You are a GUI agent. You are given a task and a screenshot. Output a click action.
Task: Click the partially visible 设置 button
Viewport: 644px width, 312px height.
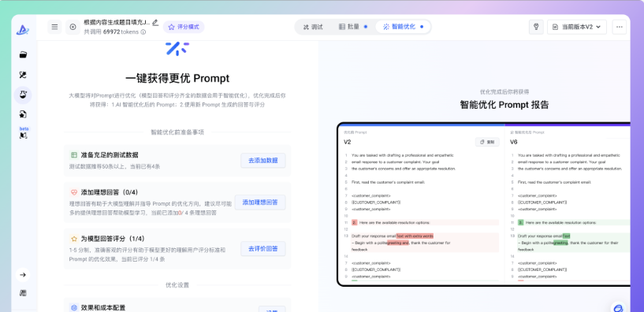point(272,309)
